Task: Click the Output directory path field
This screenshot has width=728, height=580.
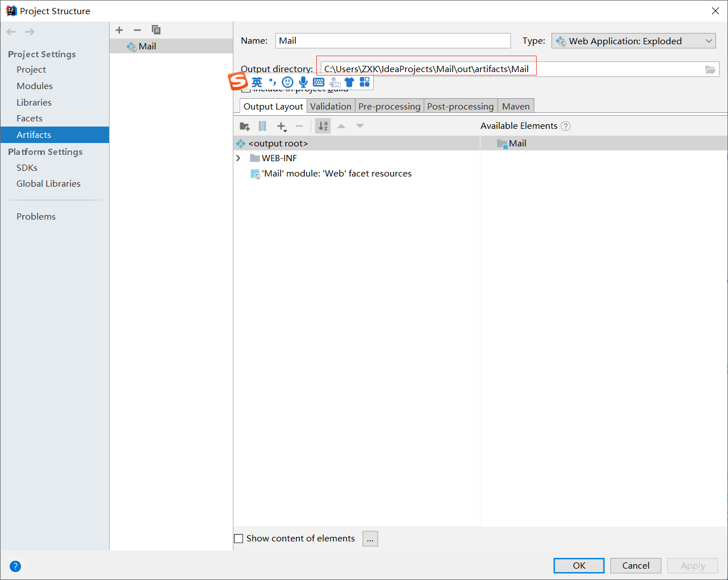Action: 511,69
